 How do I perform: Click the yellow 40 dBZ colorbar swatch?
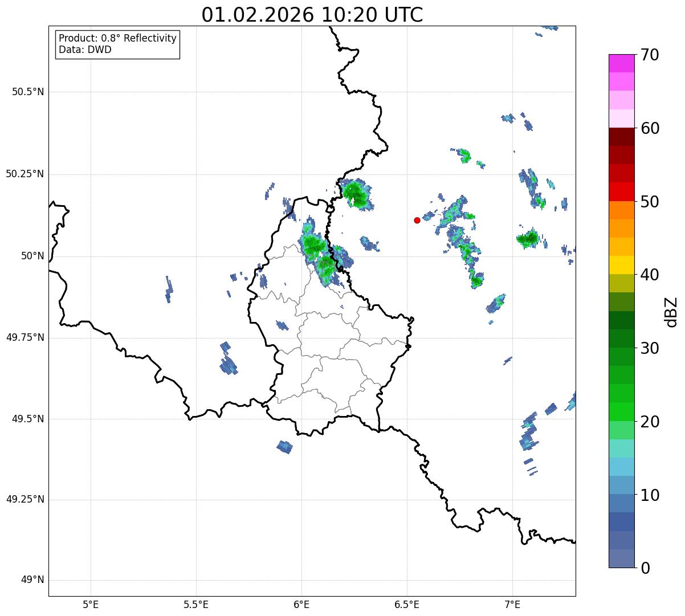pyautogui.click(x=622, y=265)
